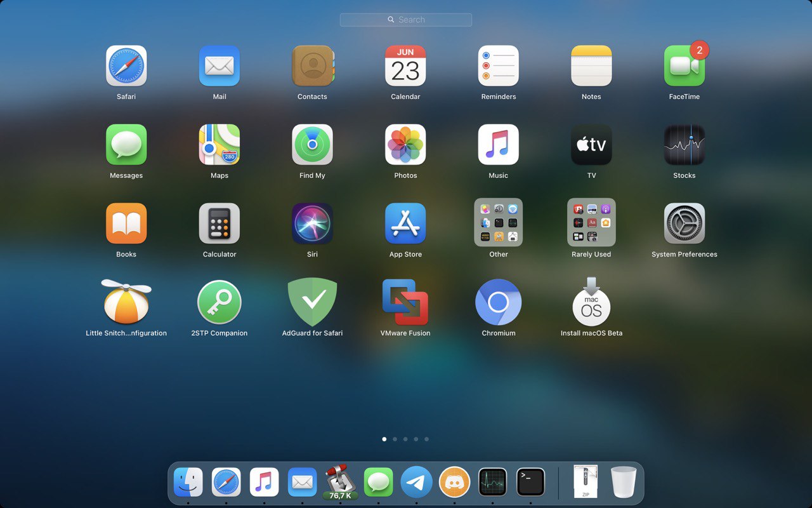The width and height of the screenshot is (812, 508).
Task: Open the Trash in Dock
Action: tap(624, 482)
